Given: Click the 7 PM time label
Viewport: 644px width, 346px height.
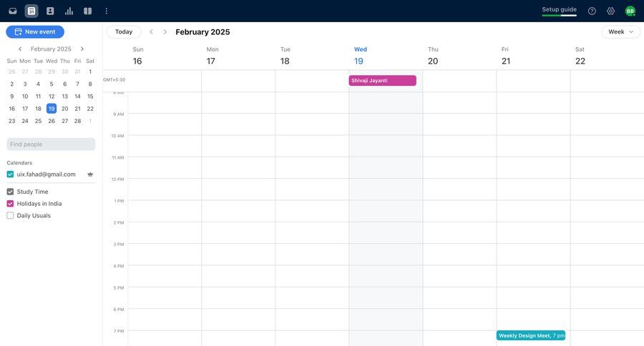Looking at the screenshot, I should (x=119, y=331).
